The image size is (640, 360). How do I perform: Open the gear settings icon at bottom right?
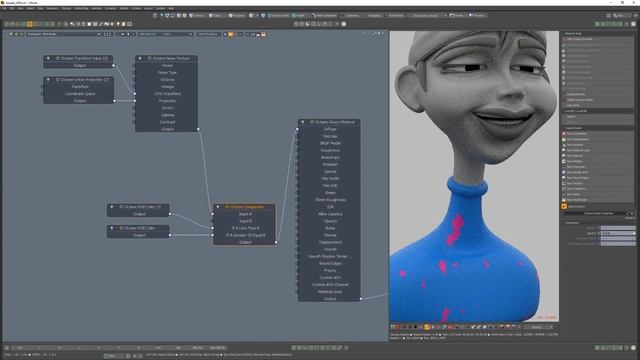click(633, 348)
